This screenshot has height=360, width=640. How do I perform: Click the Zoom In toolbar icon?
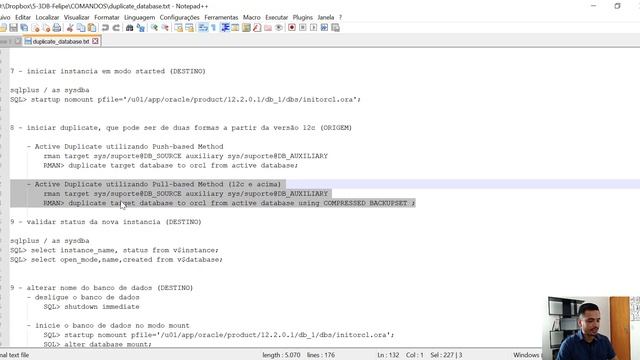click(x=154, y=28)
